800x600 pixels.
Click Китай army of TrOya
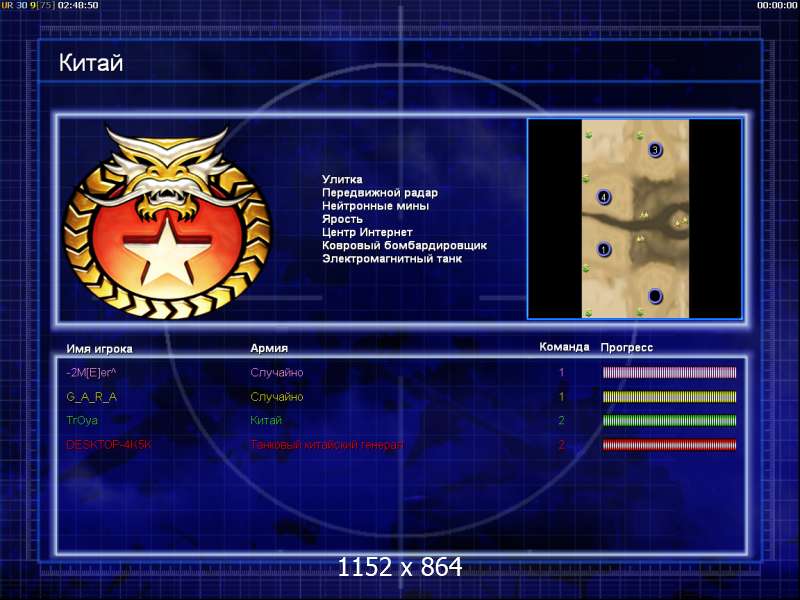coord(266,420)
